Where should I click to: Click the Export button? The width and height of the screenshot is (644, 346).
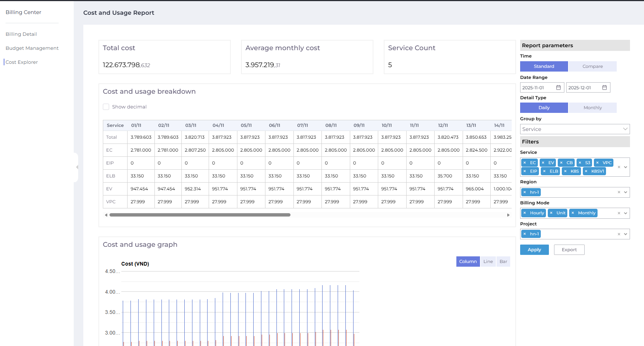point(569,250)
